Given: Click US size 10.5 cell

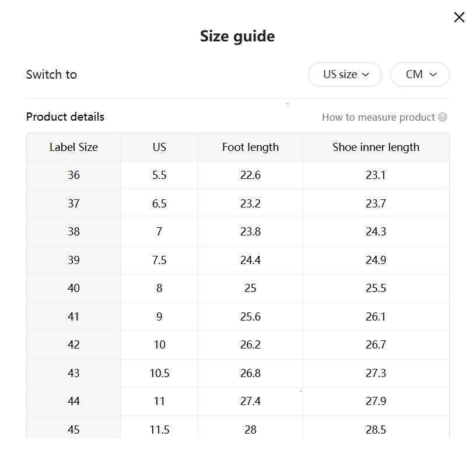Looking at the screenshot, I should 159,373.
